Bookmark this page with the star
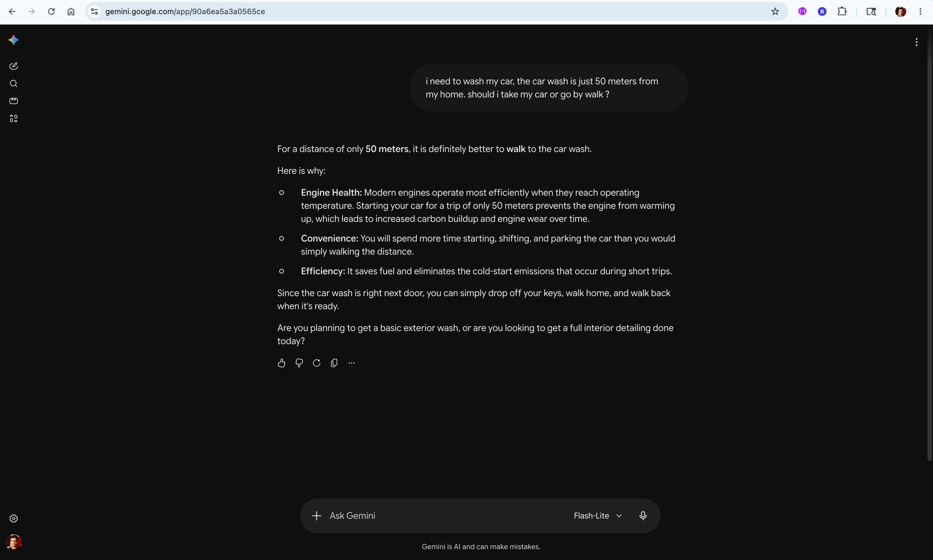 point(775,12)
